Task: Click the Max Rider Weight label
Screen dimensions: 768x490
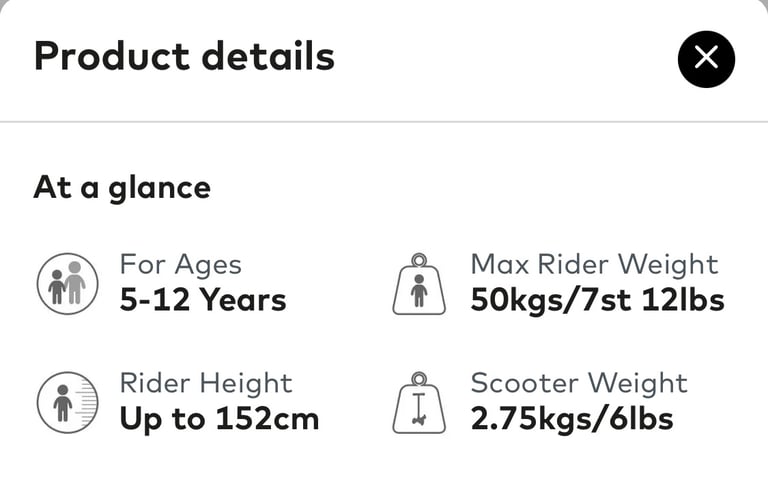Action: click(x=594, y=264)
